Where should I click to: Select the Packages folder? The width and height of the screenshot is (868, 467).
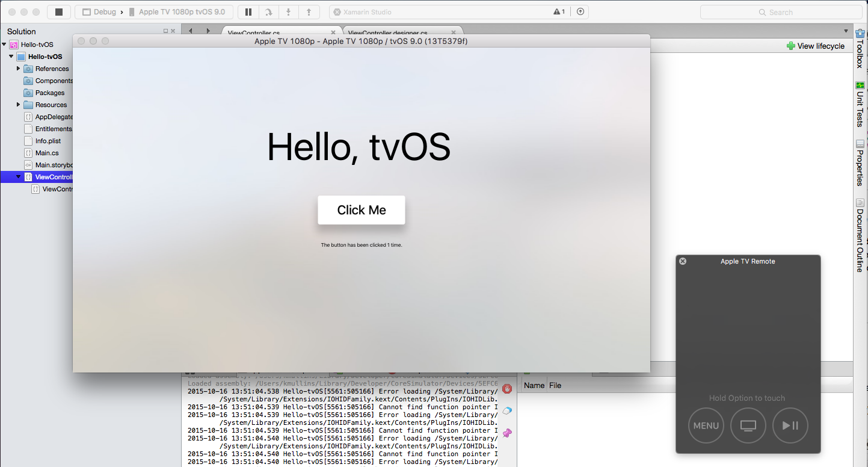pos(44,93)
